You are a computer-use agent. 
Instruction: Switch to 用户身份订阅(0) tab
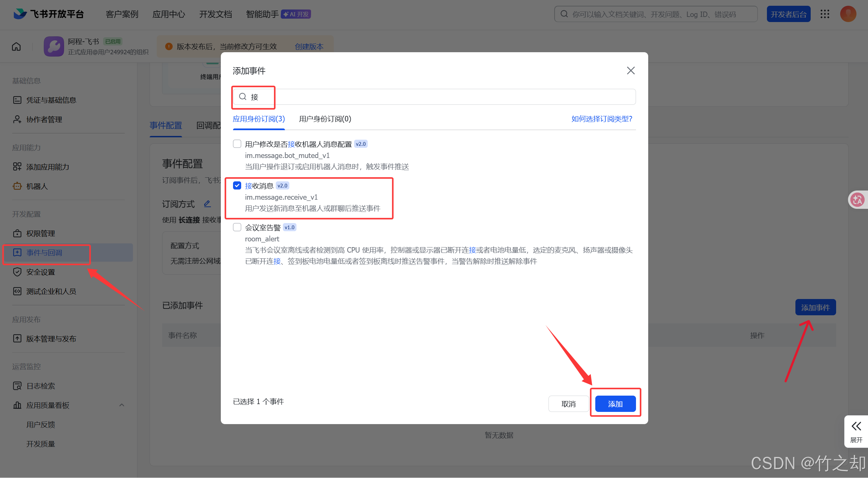[x=325, y=119]
